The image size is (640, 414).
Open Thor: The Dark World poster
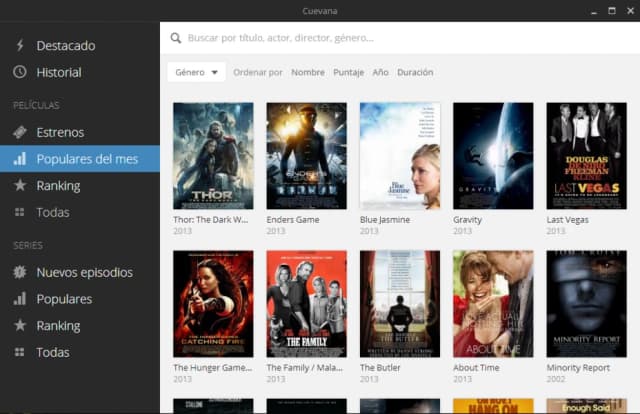coord(213,156)
